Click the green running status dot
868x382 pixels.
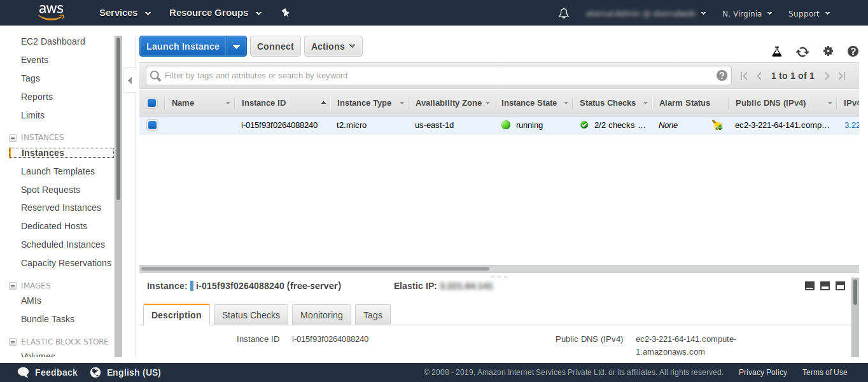point(506,125)
